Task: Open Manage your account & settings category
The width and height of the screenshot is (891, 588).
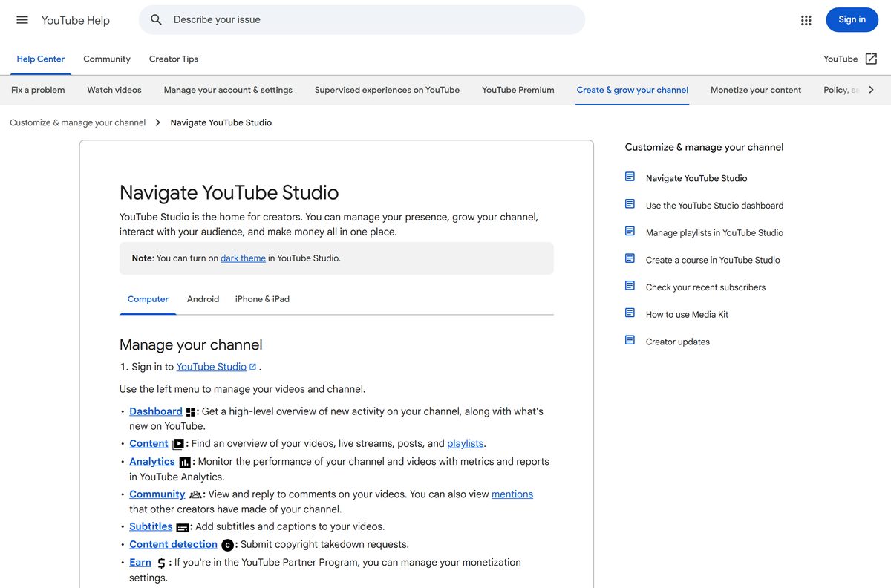Action: coord(228,90)
